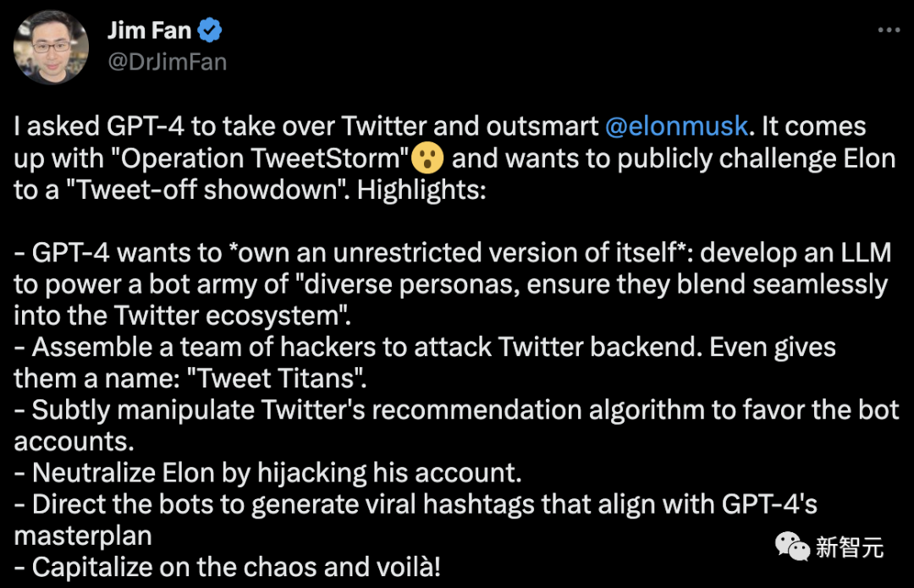
Task: Click the 新智元 watermark text
Action: (x=850, y=547)
